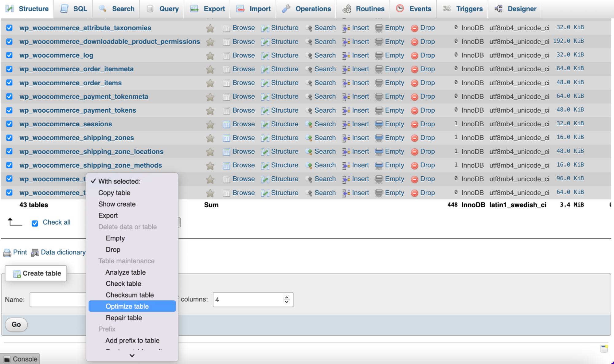Toggle the checkbox for wp_woocommerce_log
The height and width of the screenshot is (364, 614).
[10, 55]
